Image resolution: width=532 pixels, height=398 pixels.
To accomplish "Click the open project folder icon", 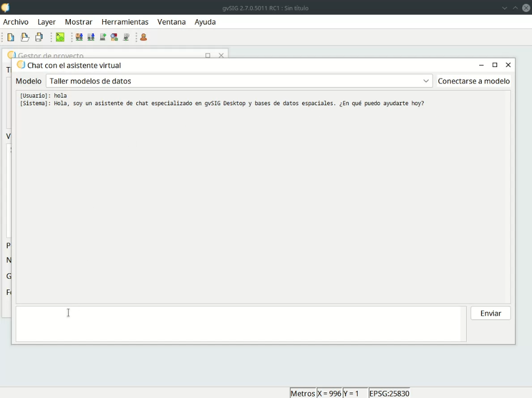I will coord(25,37).
